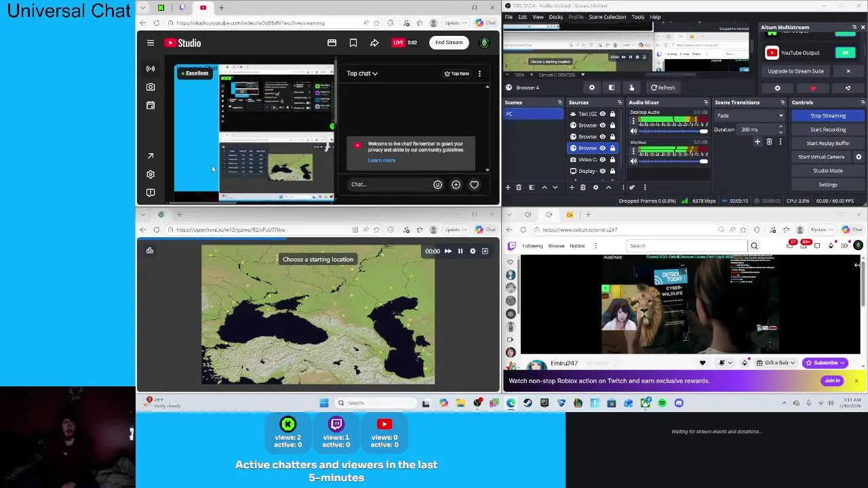
Task: Open advanced audio properties gears in Audio Mixer
Action: point(632,188)
